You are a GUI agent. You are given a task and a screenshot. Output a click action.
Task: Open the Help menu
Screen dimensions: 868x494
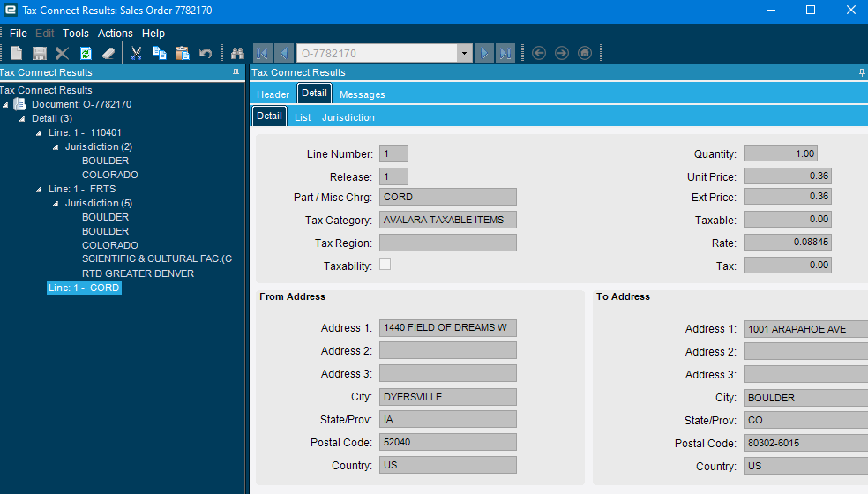coord(153,34)
